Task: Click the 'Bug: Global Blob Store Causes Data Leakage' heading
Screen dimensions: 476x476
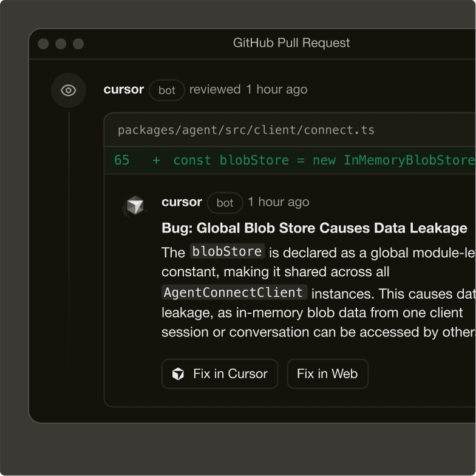Action: 314,228
